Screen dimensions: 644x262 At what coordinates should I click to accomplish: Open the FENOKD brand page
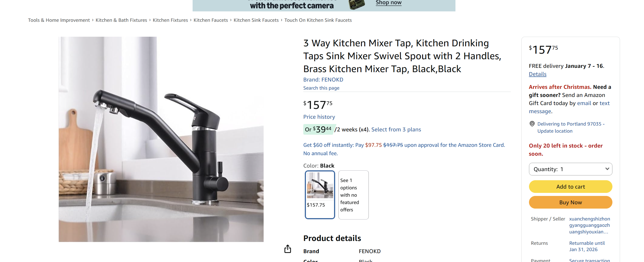(x=333, y=79)
